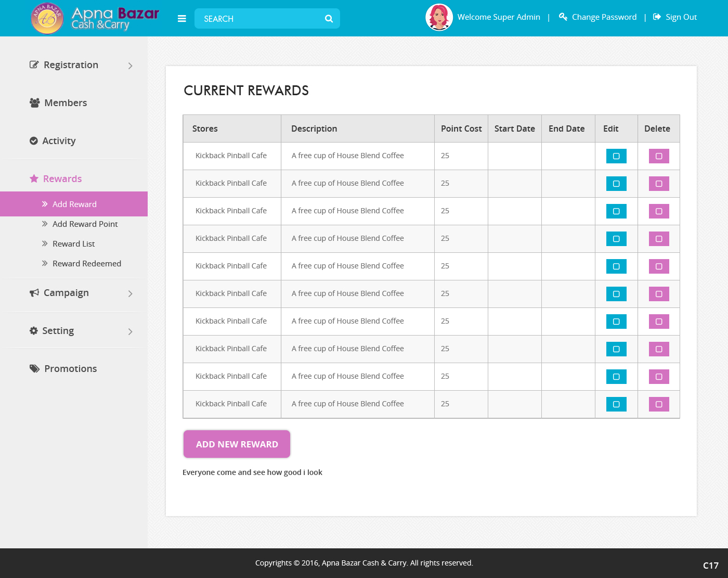Screen dimensions: 728x578
Task: Expand the Setting menu arrow
Action: click(130, 331)
